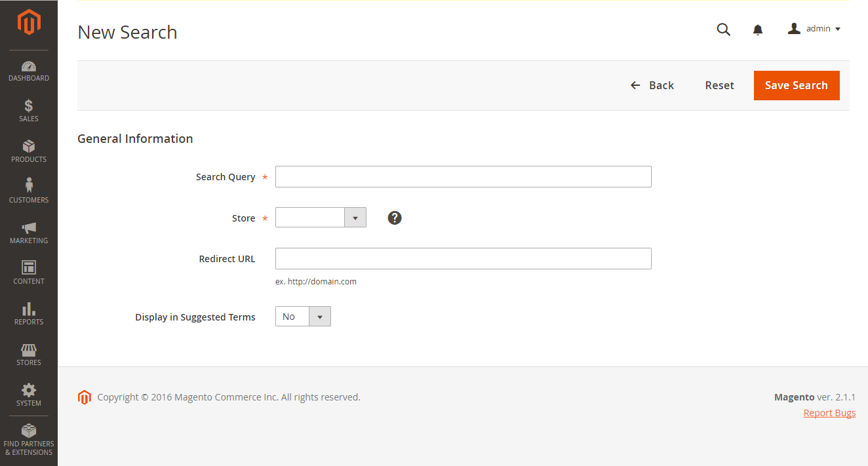This screenshot has height=466, width=868.
Task: Open the notifications bell
Action: tap(757, 29)
